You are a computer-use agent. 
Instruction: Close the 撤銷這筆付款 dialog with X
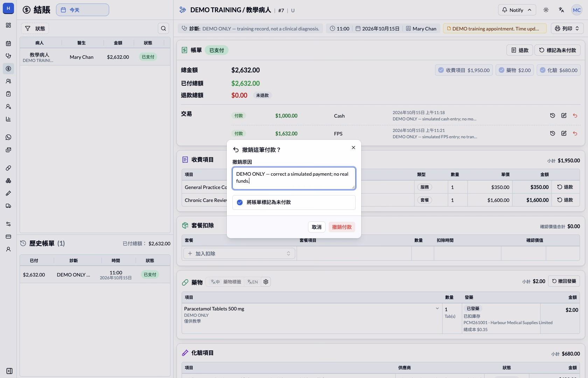point(353,147)
